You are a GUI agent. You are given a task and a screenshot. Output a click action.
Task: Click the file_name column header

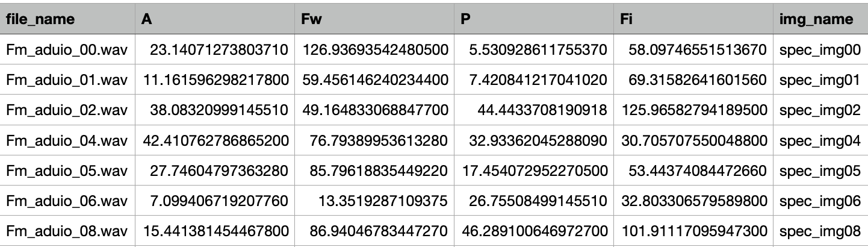(41, 19)
